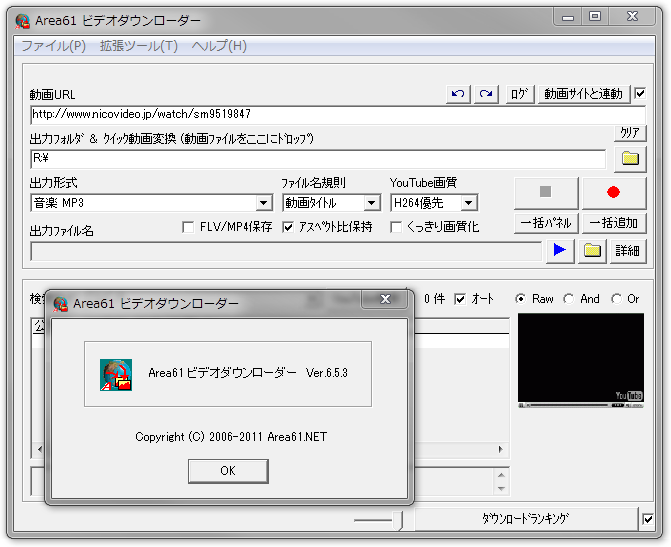Screen dimensions: 671x547
Task: Toggle checkbox beside 動画サイトと連動 button
Action: click(x=640, y=93)
